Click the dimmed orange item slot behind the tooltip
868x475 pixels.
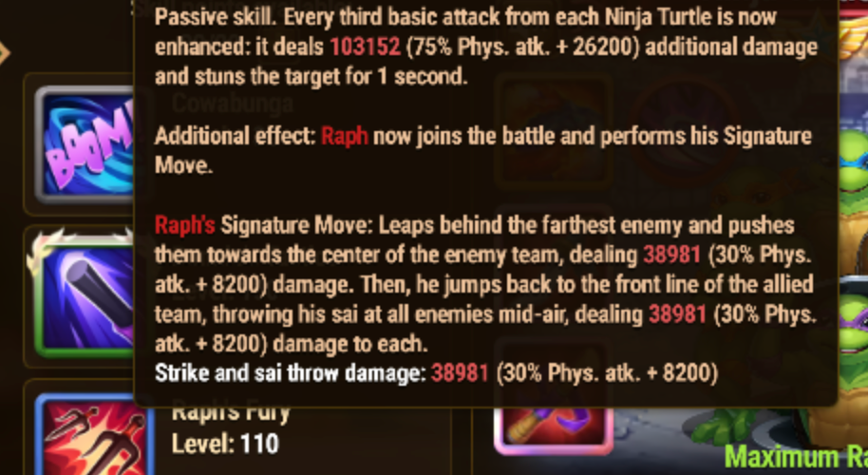pyautogui.click(x=554, y=131)
